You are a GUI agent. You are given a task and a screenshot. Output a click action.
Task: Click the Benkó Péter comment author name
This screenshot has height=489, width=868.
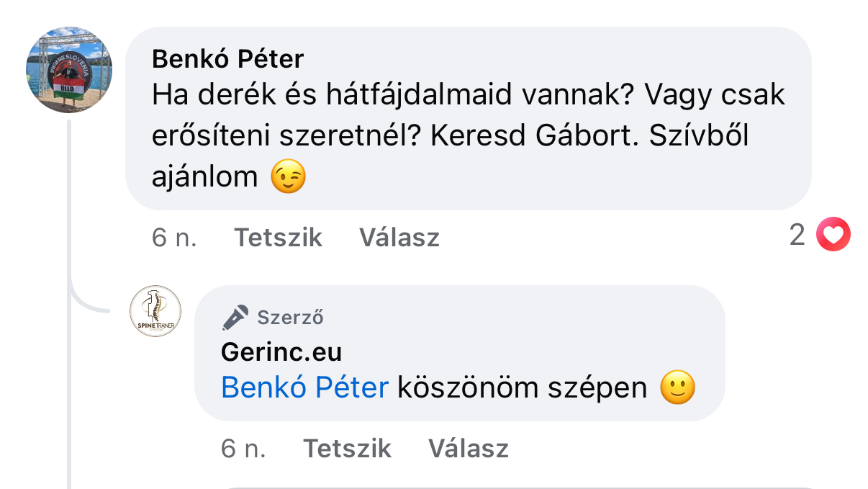(227, 58)
